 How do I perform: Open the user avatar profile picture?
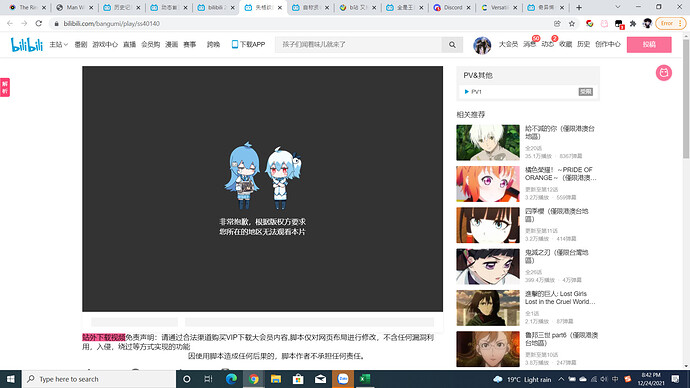(482, 45)
